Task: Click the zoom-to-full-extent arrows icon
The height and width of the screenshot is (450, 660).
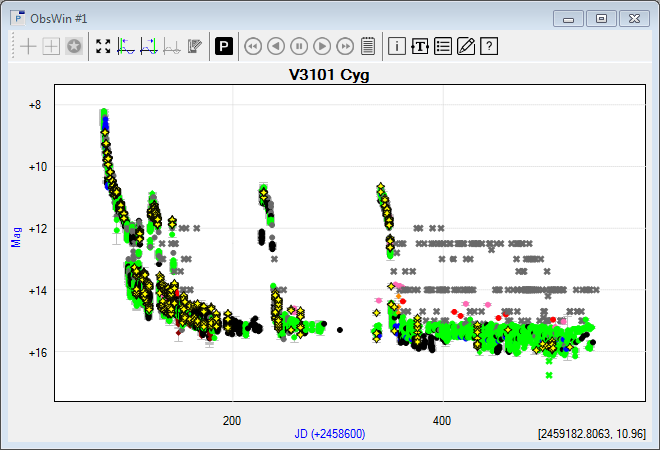Action: (x=103, y=46)
